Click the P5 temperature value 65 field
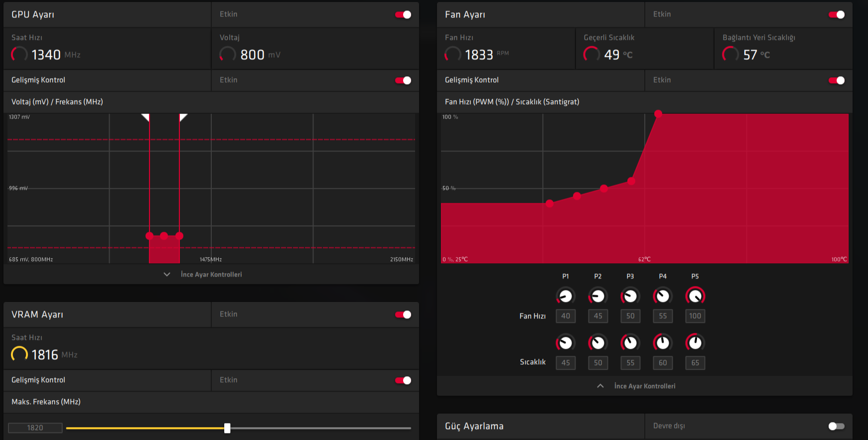This screenshot has height=440, width=868. tap(695, 363)
